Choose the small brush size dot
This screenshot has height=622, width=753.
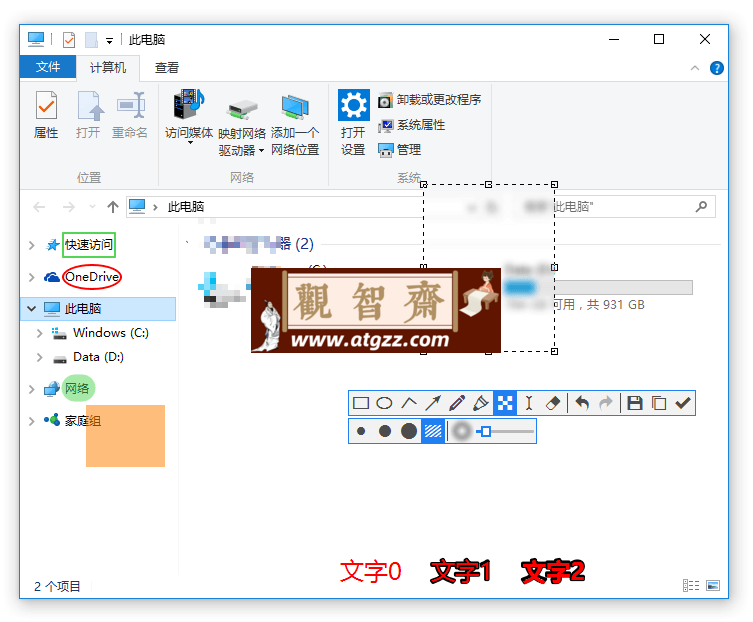[361, 431]
